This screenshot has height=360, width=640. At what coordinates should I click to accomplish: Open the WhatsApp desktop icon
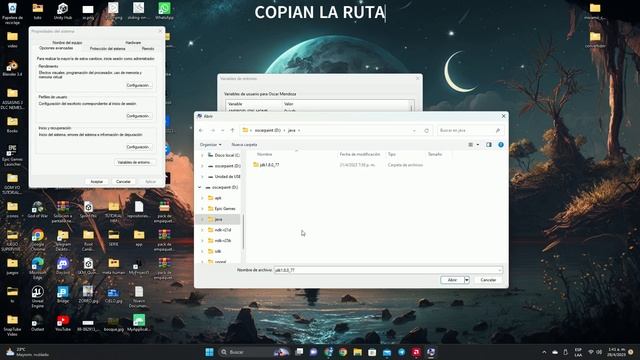(164, 11)
